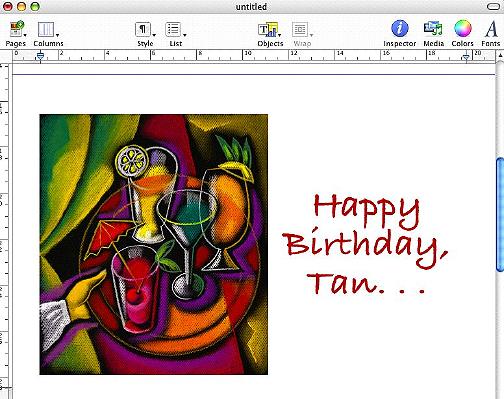Expand the Style dropdown arrow
Image resolution: width=504 pixels, height=399 pixels.
pyautogui.click(x=154, y=35)
